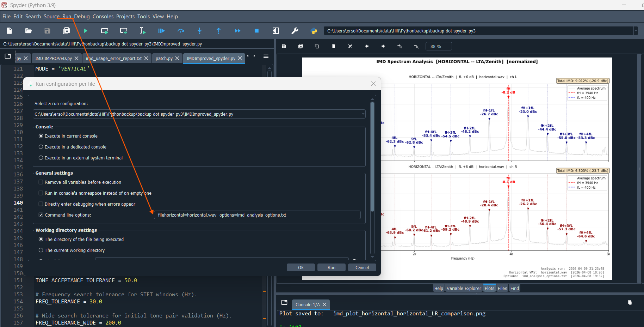644x327 pixels.
Task: Click the command line options text field
Action: (257, 215)
